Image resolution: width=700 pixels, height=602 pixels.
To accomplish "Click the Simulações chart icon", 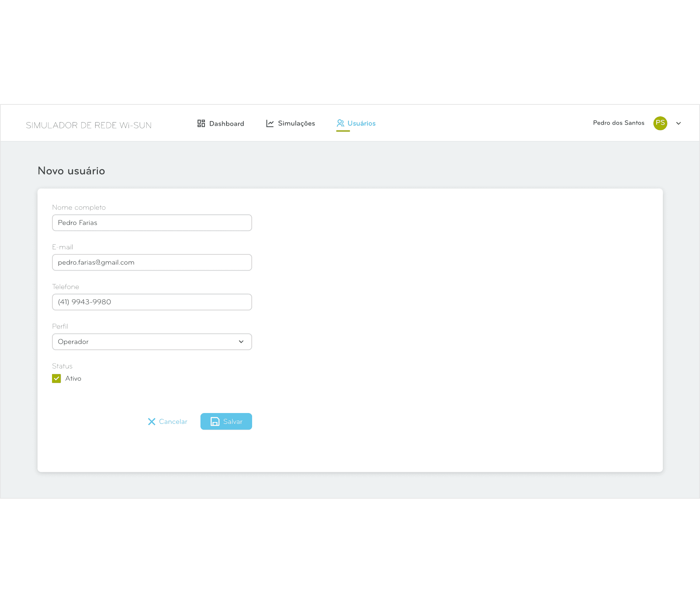I will pos(270,124).
